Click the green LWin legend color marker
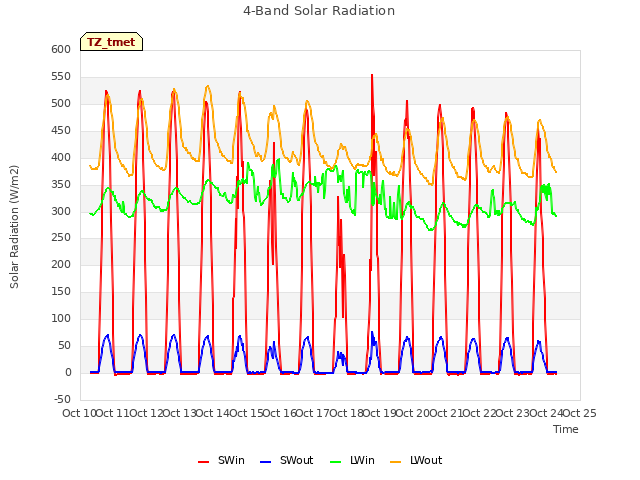The image size is (640, 480). (335, 462)
